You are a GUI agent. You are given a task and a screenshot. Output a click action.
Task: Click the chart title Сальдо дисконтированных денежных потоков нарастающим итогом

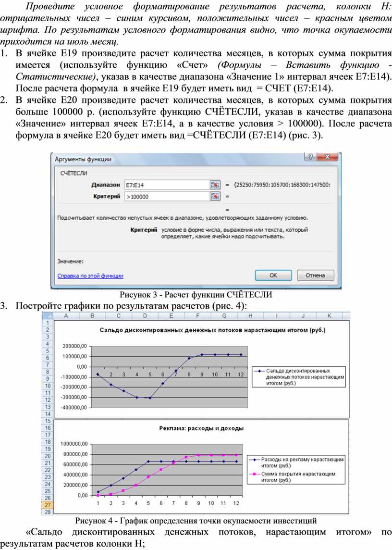pyautogui.click(x=212, y=330)
